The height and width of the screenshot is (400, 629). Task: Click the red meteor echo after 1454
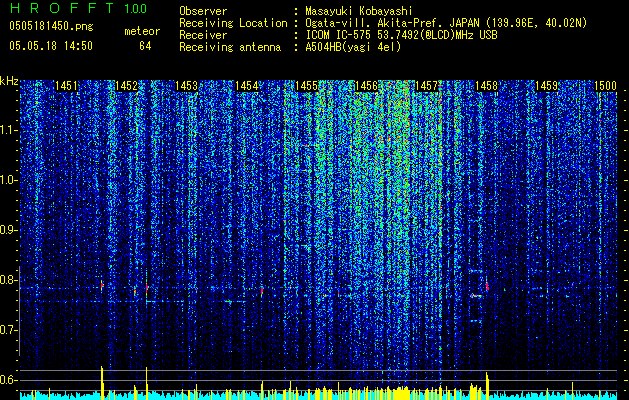262,291
